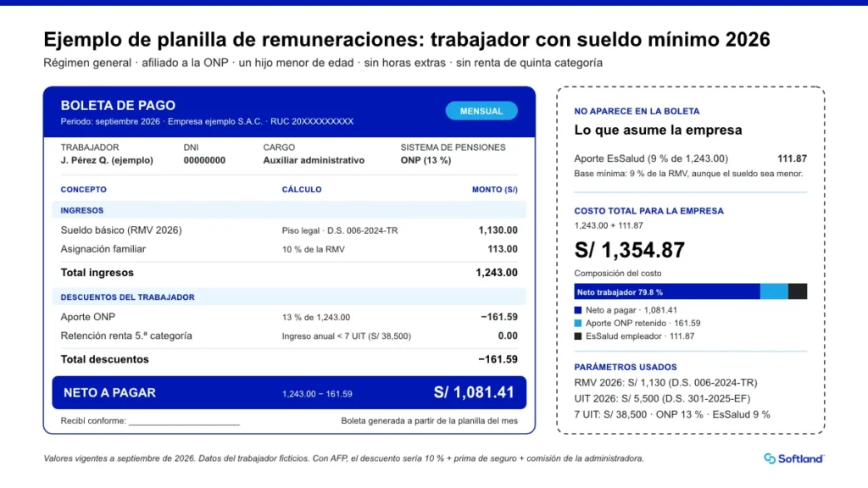The image size is (868, 488).
Task: Click the 0.00 retención renta amount
Action: [x=508, y=335]
